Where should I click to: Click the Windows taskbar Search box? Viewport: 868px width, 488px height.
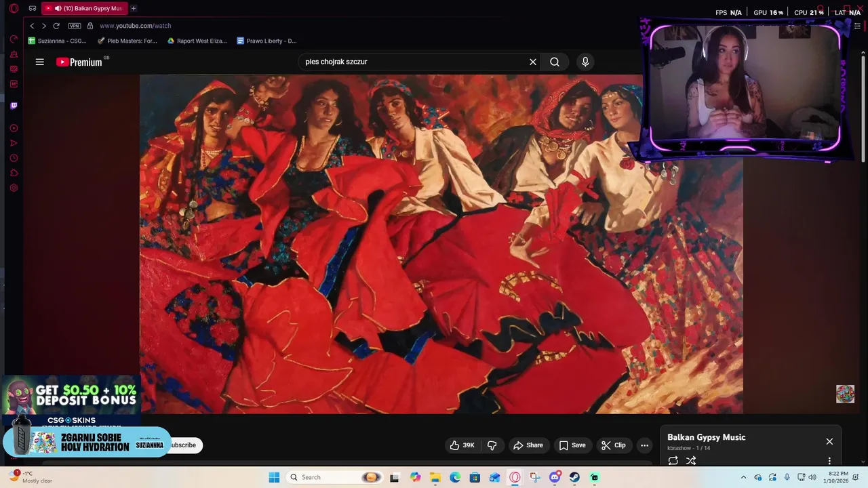(334, 477)
